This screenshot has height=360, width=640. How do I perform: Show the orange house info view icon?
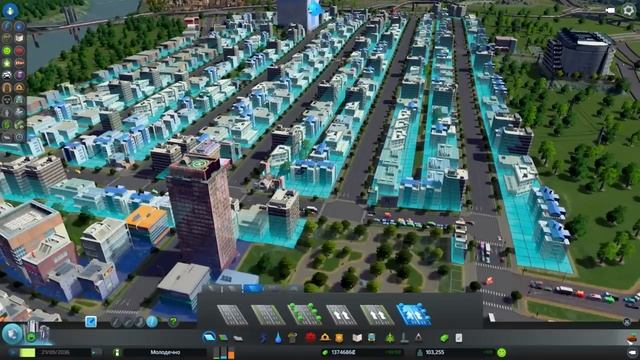[x=19, y=87]
